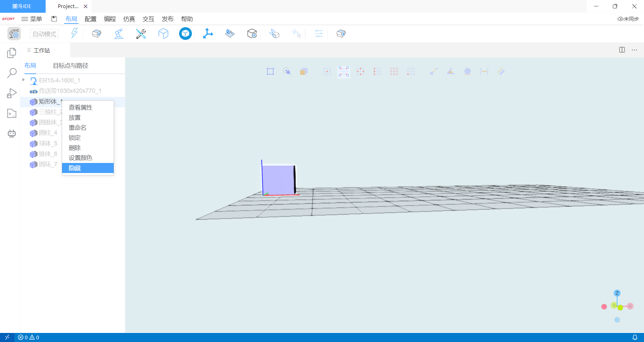Choose 设置颜色 to set object color

(x=80, y=158)
